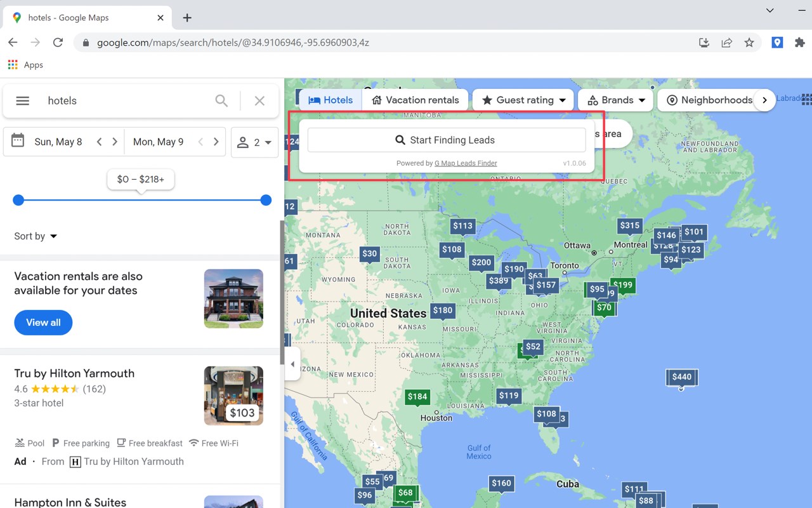Open the Google Maps hamburger menu

click(x=23, y=101)
